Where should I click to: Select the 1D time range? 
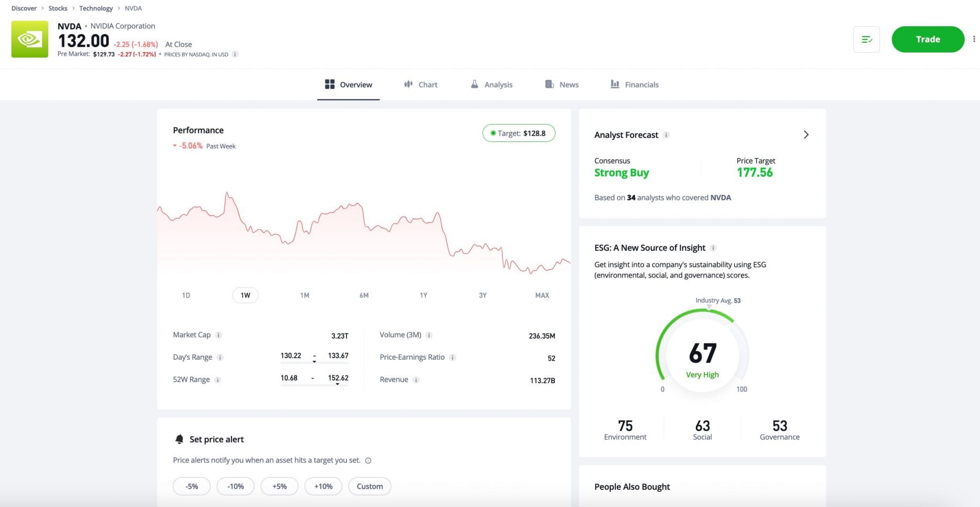186,295
